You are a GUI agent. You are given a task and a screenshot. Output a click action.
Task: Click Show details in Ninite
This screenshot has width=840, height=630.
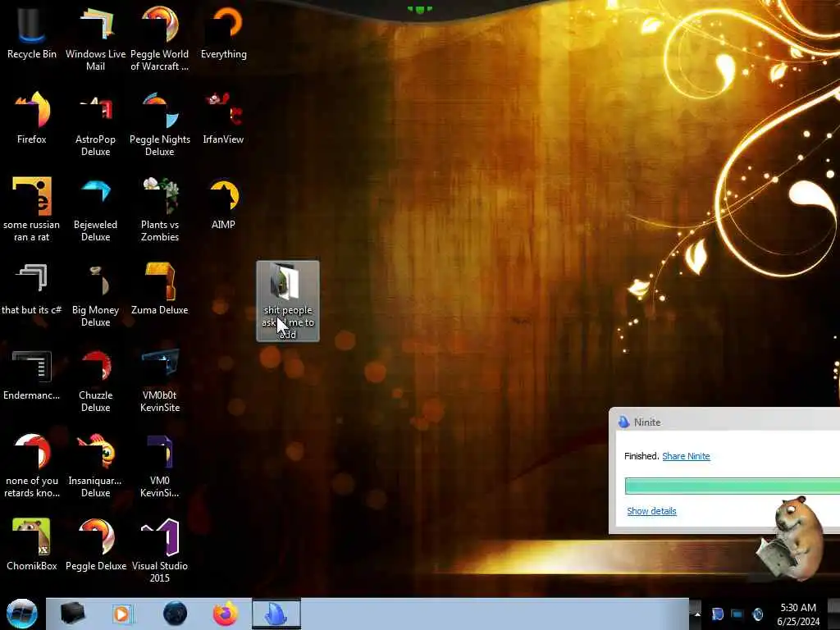651,511
